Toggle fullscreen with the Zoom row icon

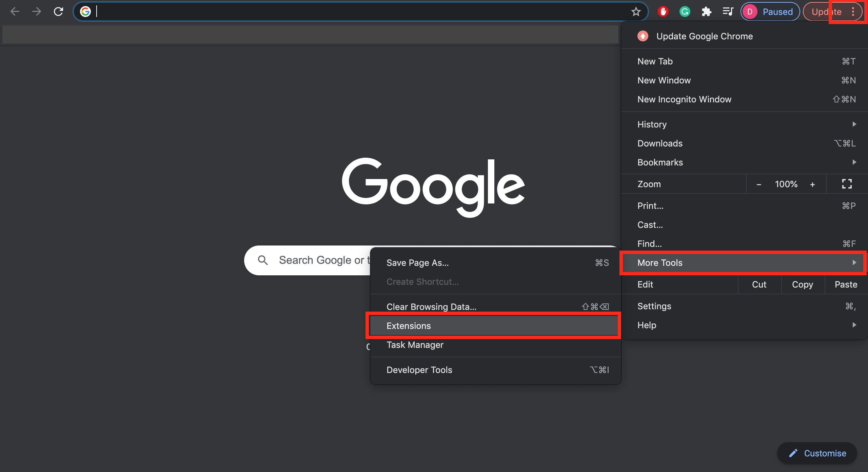click(847, 184)
